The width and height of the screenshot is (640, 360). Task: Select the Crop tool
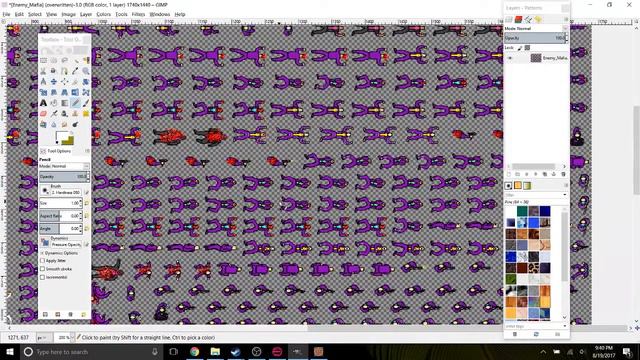click(76, 82)
